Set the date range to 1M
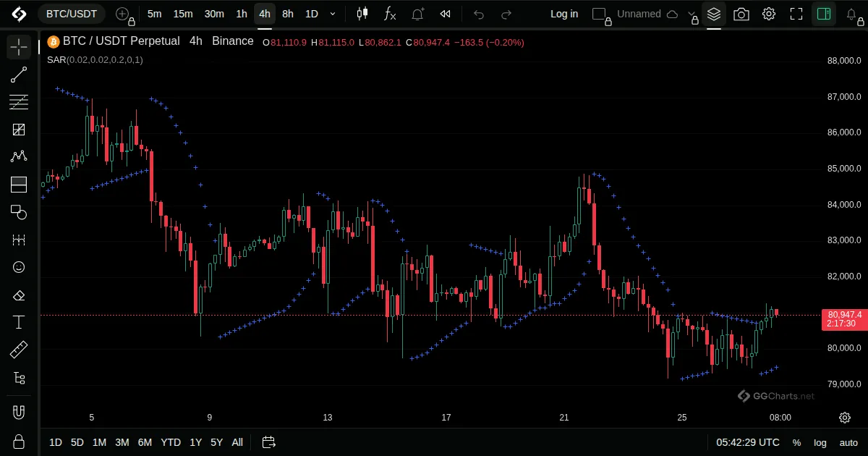 point(99,442)
